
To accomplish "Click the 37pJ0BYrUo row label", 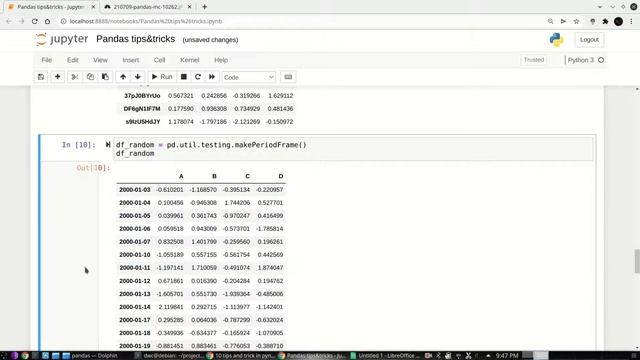I will coord(142,96).
